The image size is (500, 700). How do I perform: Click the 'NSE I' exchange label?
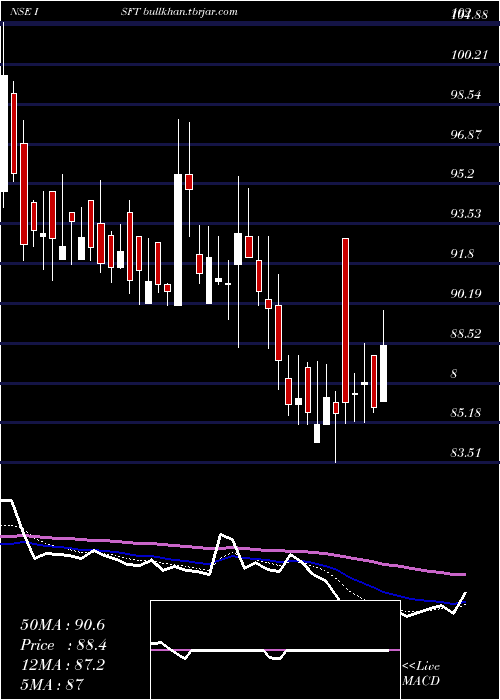click(x=24, y=12)
